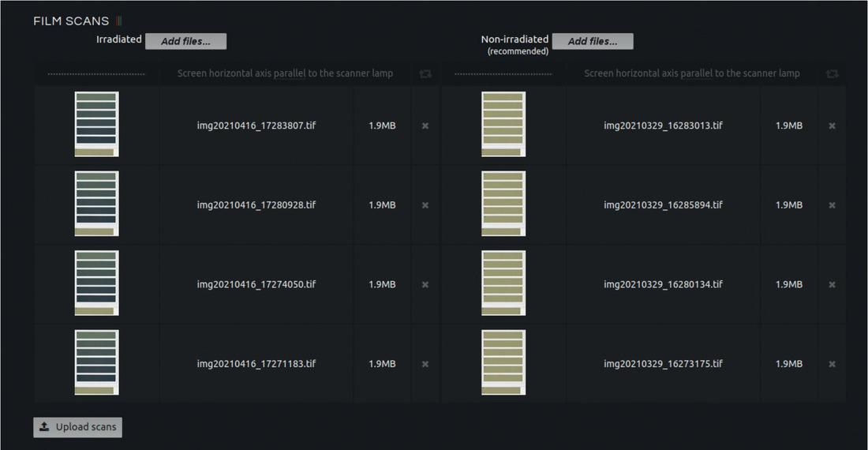Screen dimensions: 868x450
Task: Open thumbnail of non-irradiated img20210329_16273175.tif
Action: [503, 362]
